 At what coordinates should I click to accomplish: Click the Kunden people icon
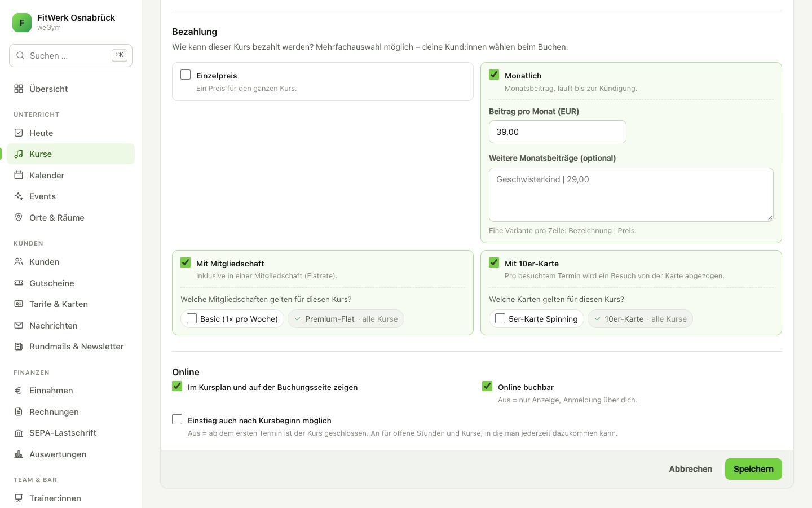point(19,261)
